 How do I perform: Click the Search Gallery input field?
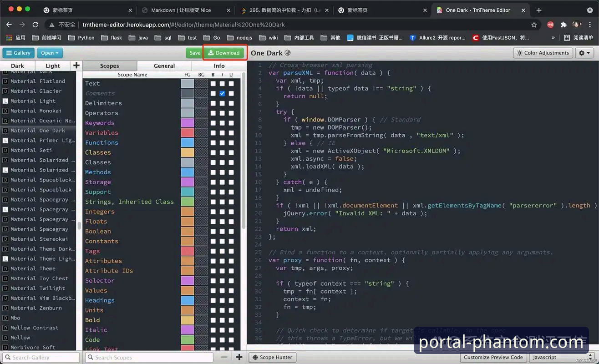pyautogui.click(x=40, y=357)
